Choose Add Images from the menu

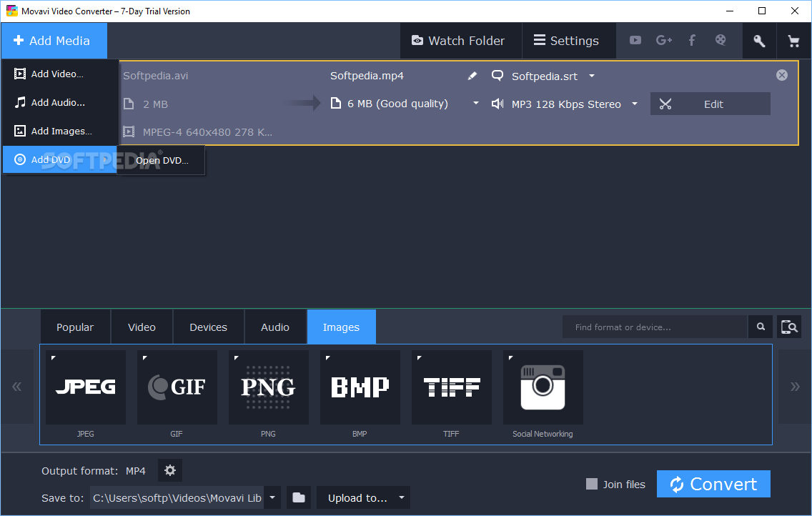tap(59, 131)
